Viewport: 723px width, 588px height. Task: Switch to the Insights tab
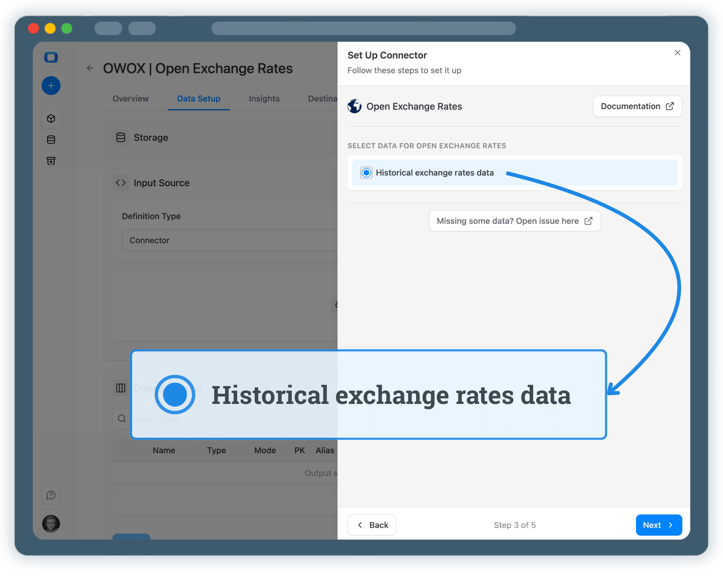click(x=264, y=99)
